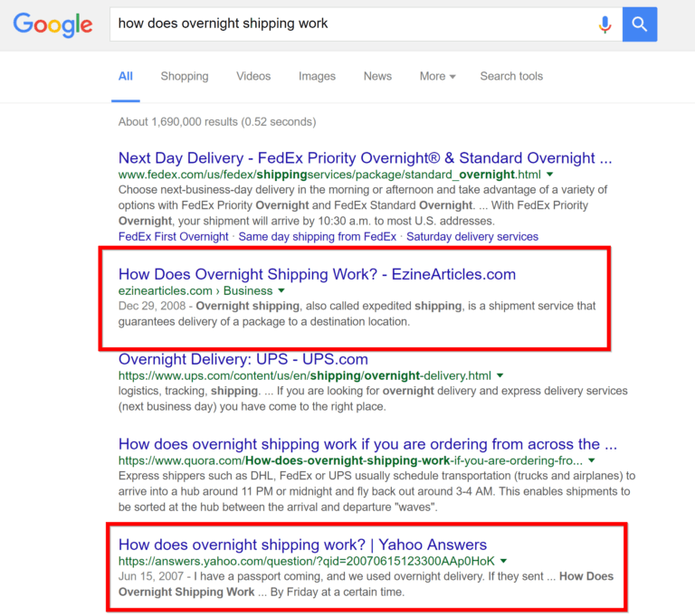Expand options arrow beside quora.com URL
Image resolution: width=695 pixels, height=616 pixels.
[592, 461]
